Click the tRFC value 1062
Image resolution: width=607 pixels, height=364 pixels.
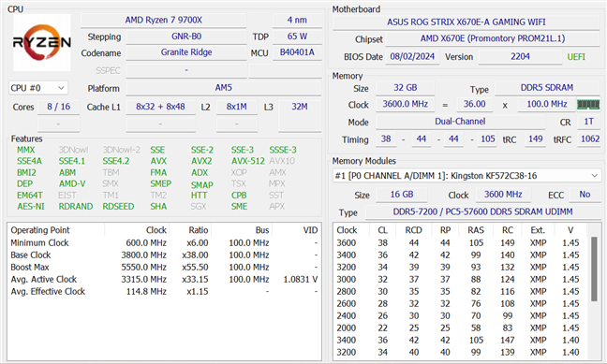[x=590, y=139]
